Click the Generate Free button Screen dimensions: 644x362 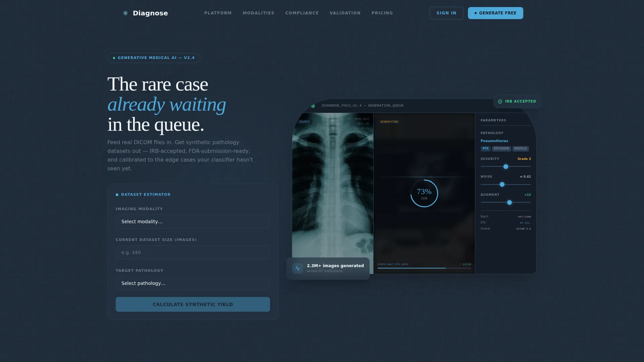495,13
